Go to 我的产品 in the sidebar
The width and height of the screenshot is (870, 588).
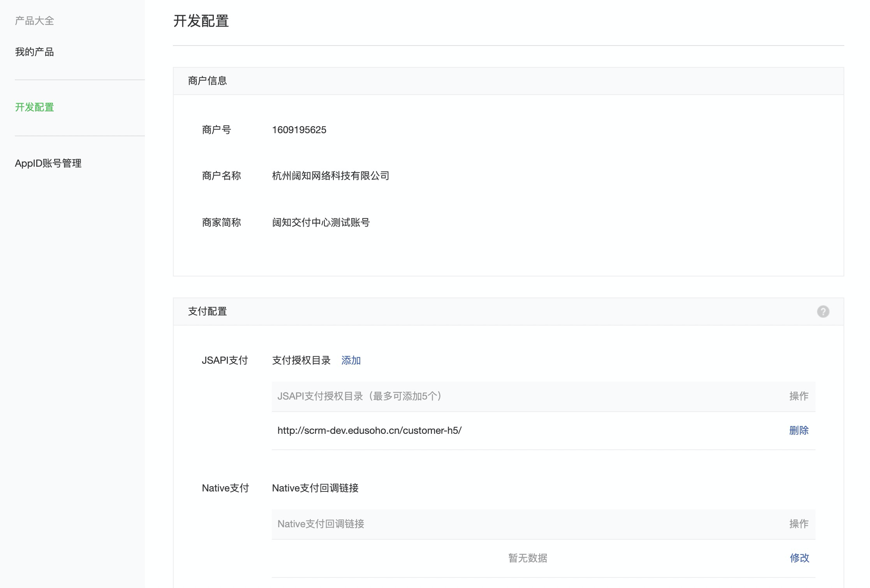pyautogui.click(x=34, y=52)
